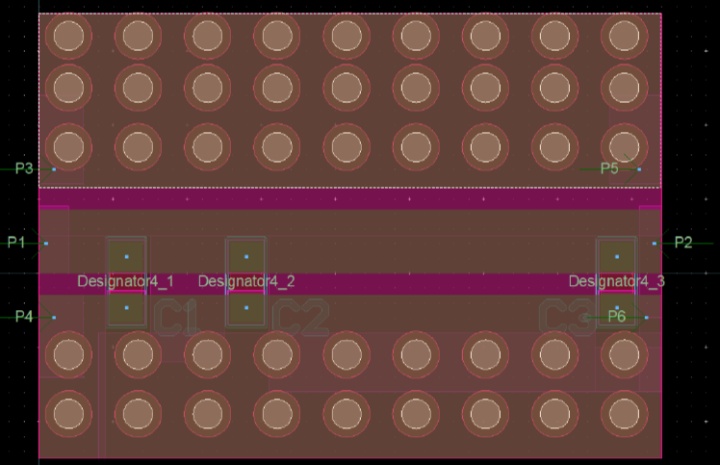Select the P2 port label
The height and width of the screenshot is (465, 720).
pyautogui.click(x=683, y=242)
